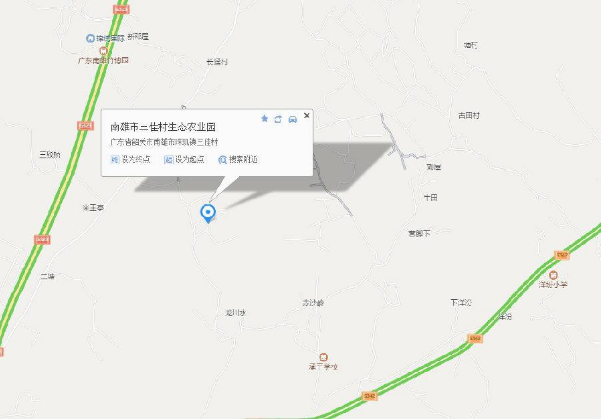Click the small icon before 设为起点
Viewport: 602px width, 419px height.
[x=169, y=159]
